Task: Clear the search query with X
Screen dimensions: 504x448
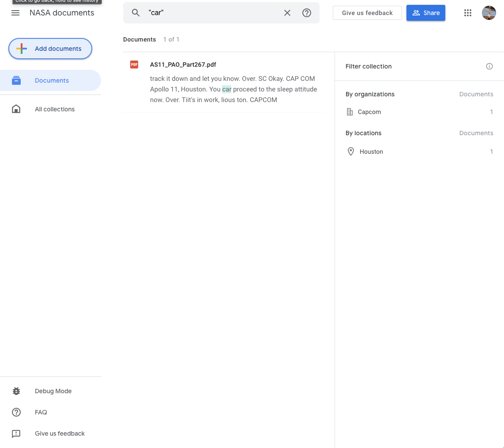Action: (x=287, y=13)
